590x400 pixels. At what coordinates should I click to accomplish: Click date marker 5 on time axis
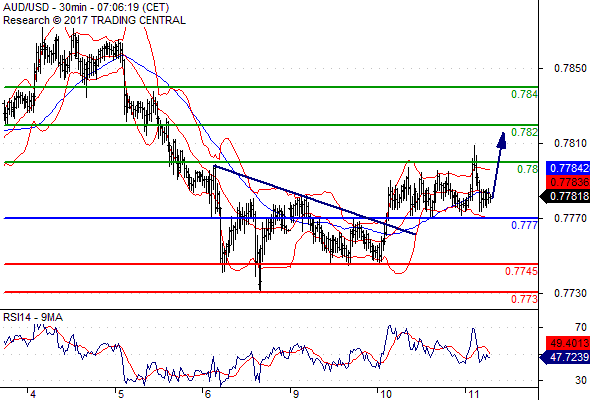[x=120, y=394]
